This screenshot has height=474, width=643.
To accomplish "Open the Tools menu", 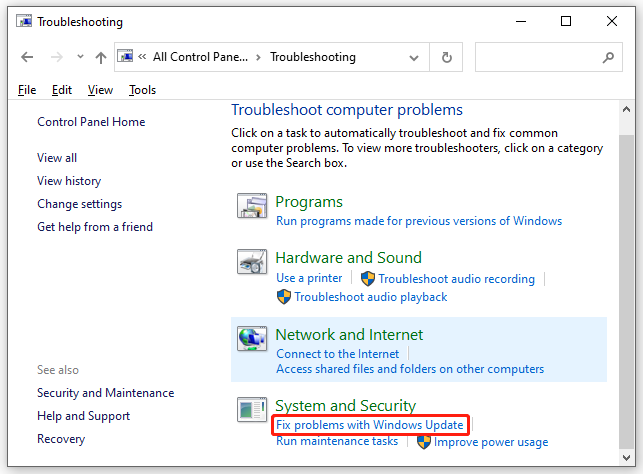I will 142,90.
